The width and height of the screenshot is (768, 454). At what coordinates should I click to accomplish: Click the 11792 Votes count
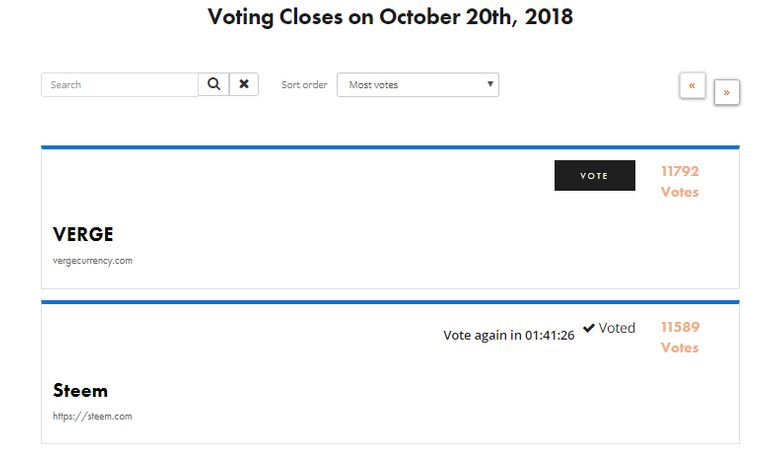click(x=680, y=181)
